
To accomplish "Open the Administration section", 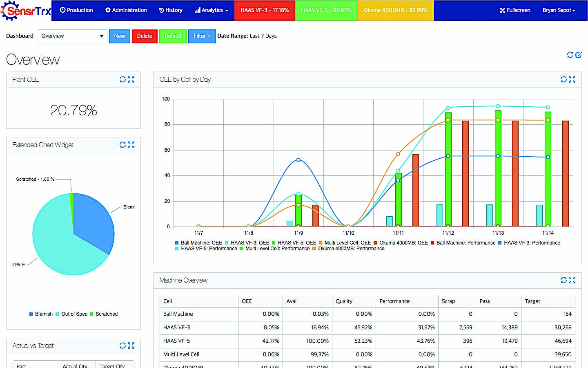I will [126, 10].
